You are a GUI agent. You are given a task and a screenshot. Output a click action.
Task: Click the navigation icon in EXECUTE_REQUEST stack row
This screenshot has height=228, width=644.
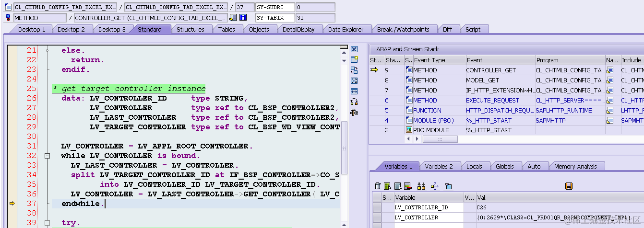pyautogui.click(x=610, y=101)
